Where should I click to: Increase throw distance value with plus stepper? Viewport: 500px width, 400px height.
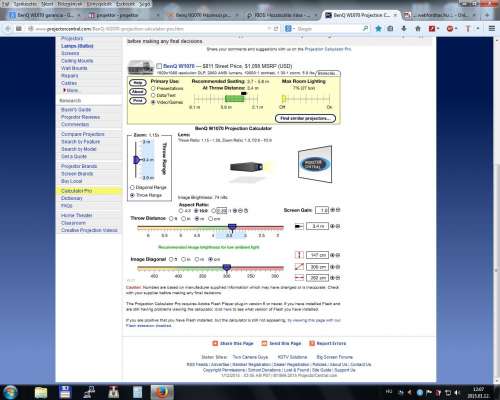tap(332, 226)
